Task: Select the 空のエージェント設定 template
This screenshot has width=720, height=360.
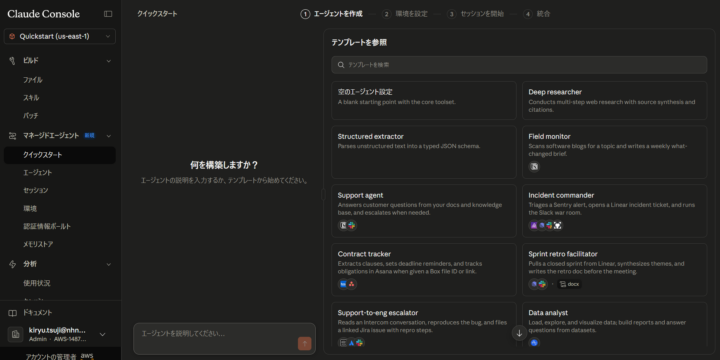Action: [x=424, y=101]
